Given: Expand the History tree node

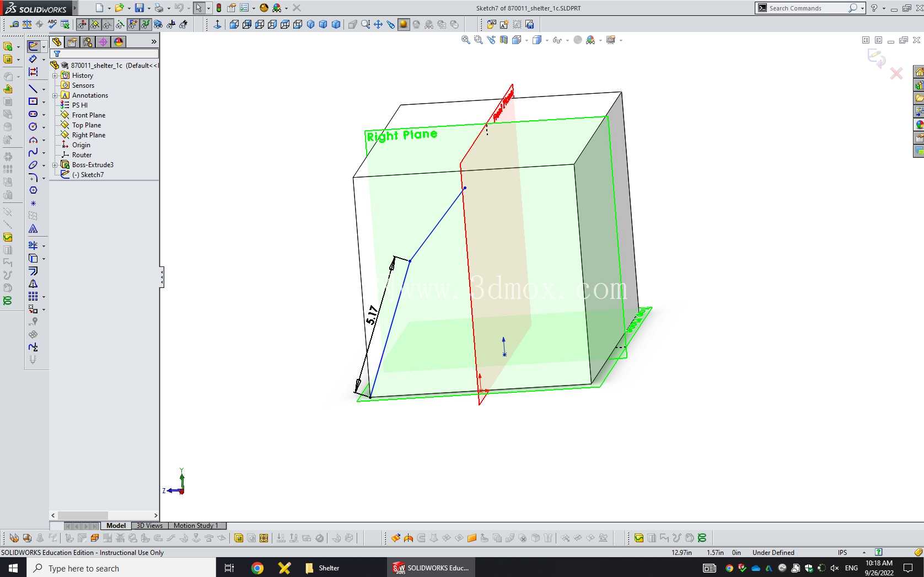Looking at the screenshot, I should coord(55,76).
